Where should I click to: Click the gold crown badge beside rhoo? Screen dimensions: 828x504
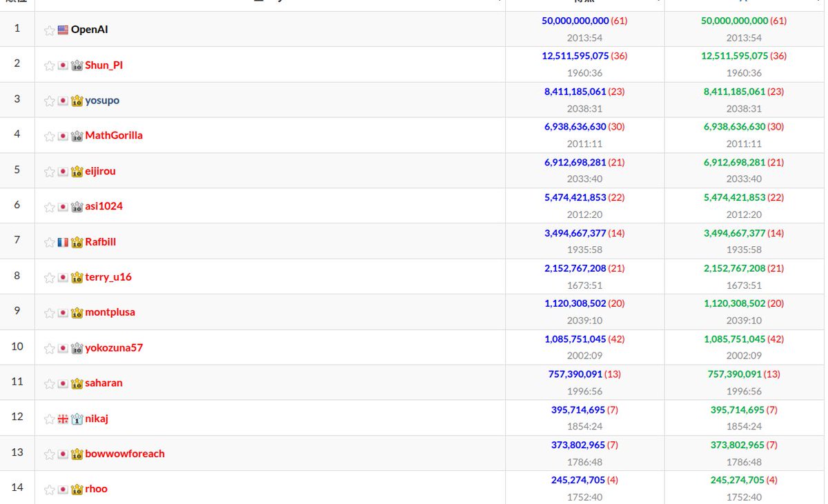click(x=77, y=490)
